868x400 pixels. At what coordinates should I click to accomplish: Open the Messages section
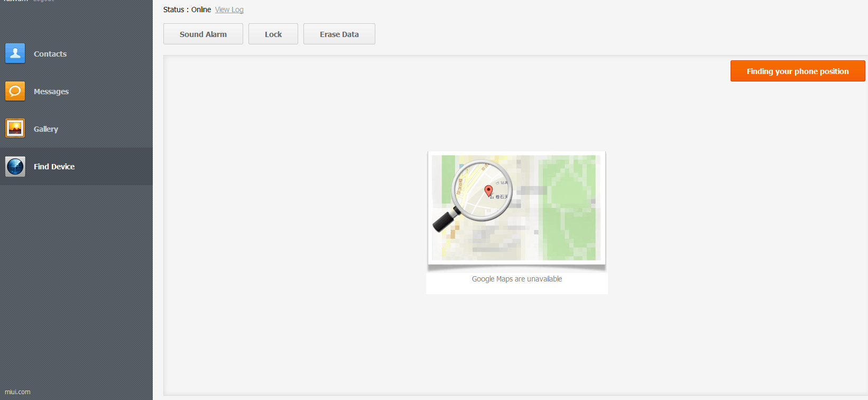76,92
